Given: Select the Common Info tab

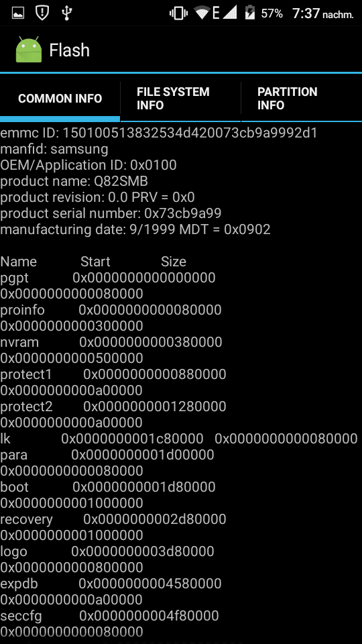Looking at the screenshot, I should [60, 98].
